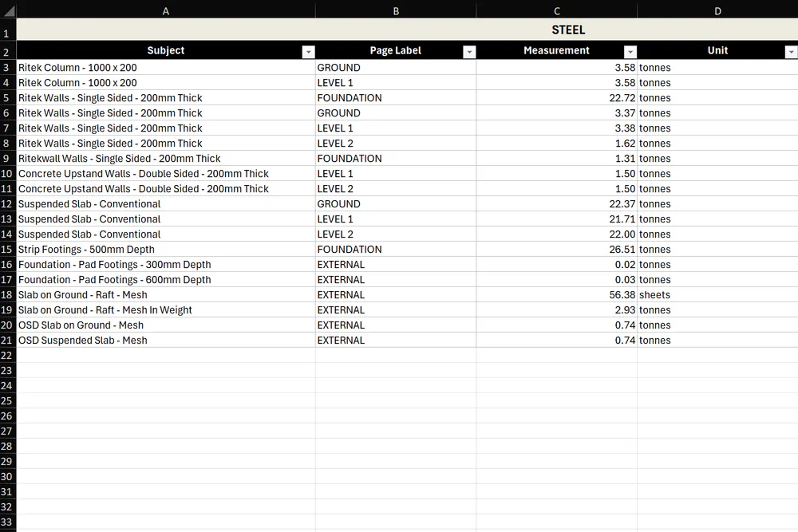Select 'Slab on Ground - Raft - Mesh' cell
Image resolution: width=798 pixels, height=532 pixels.
[x=166, y=294]
